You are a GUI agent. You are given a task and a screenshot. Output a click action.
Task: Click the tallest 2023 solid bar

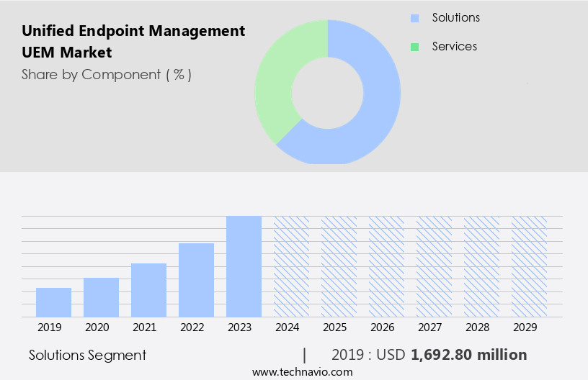pos(244,266)
